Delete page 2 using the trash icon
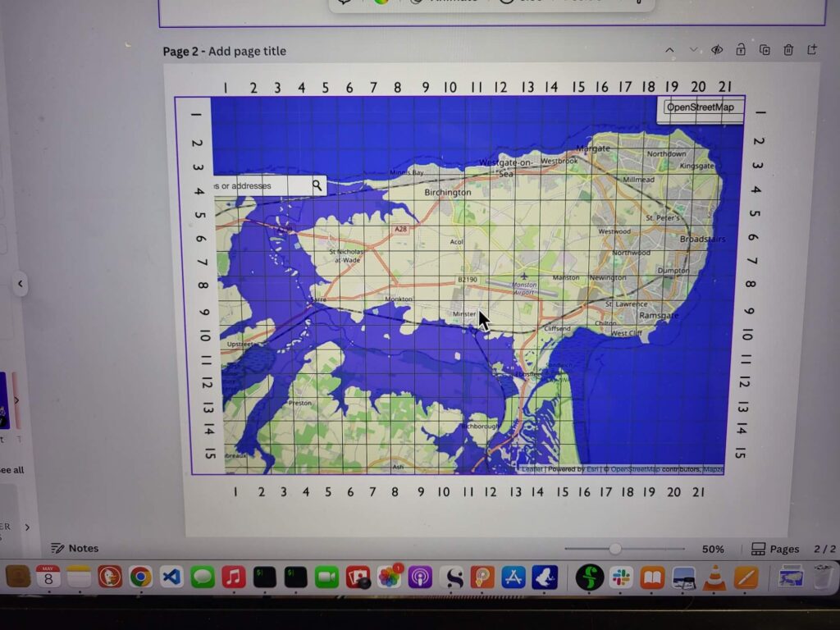840x630 pixels. pos(788,50)
